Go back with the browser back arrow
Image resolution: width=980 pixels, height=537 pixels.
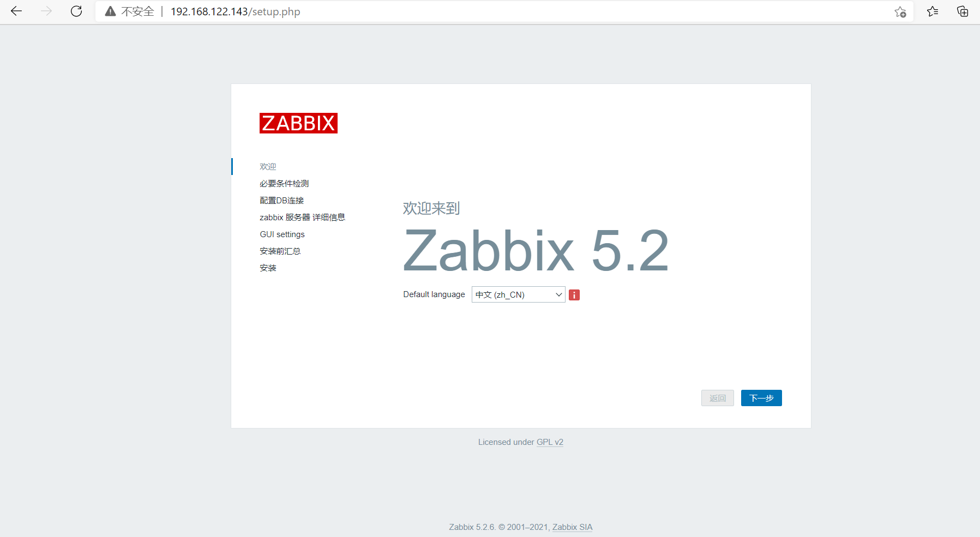[16, 11]
